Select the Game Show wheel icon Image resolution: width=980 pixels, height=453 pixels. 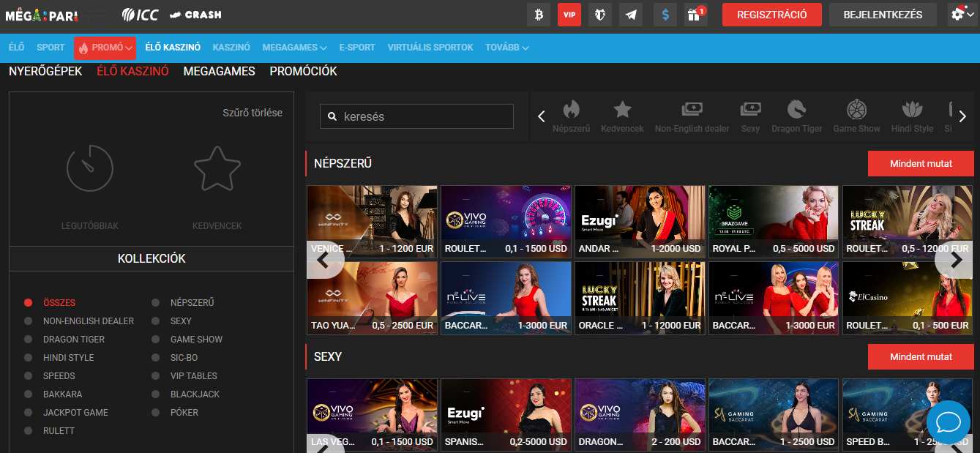pyautogui.click(x=856, y=110)
